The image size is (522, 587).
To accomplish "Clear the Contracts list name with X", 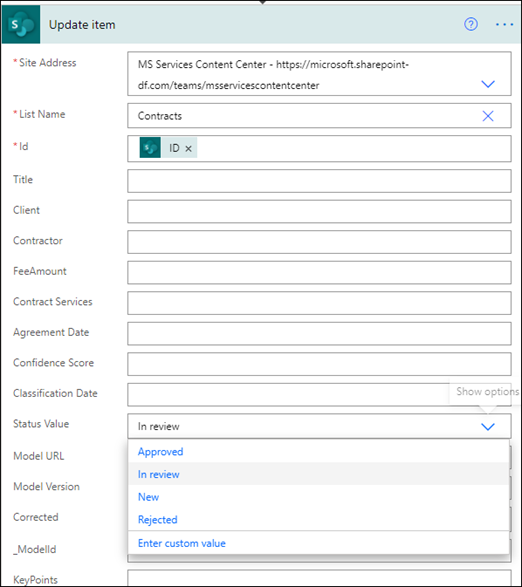I will 488,116.
